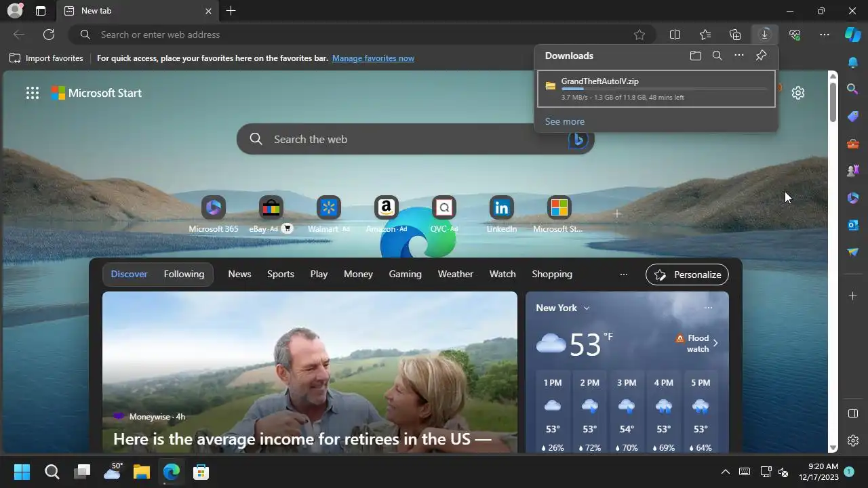Toggle the Downloads toolbar button
This screenshot has width=868, height=488.
[x=764, y=35]
